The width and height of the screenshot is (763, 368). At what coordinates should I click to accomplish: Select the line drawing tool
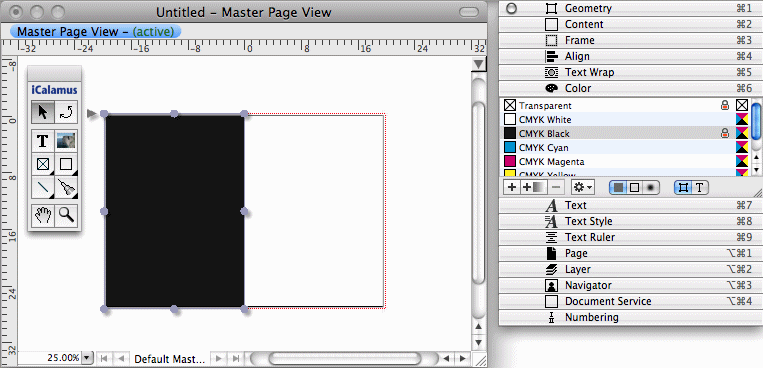[x=43, y=187]
